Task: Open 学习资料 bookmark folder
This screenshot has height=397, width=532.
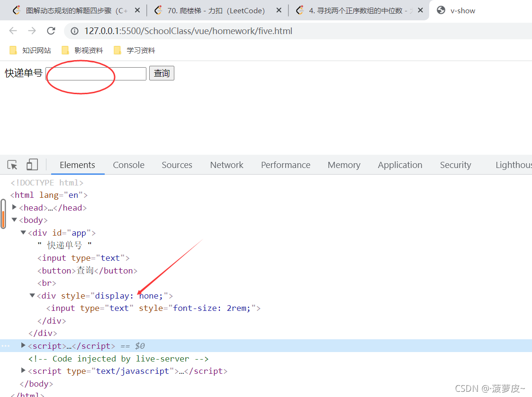Action: pos(135,51)
